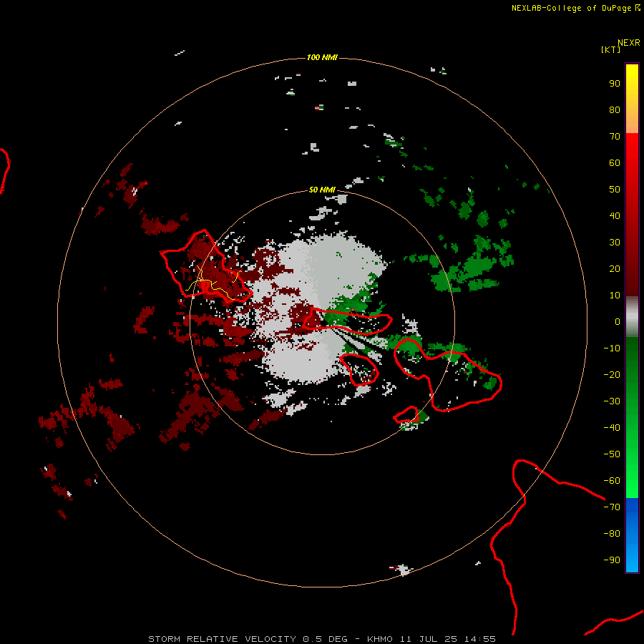Screen dimensions: 644x644
Task: Click the 30 knot scale value
Action: pos(615,243)
